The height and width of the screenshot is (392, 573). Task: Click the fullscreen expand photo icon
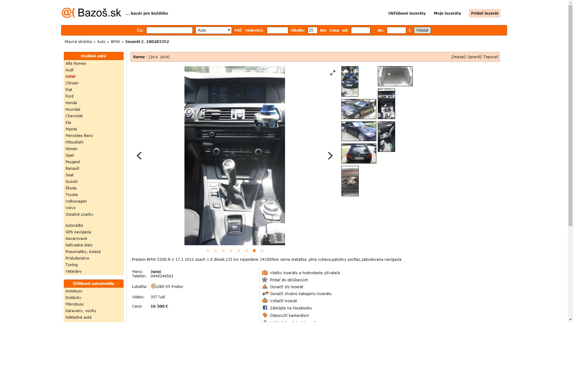tap(332, 73)
